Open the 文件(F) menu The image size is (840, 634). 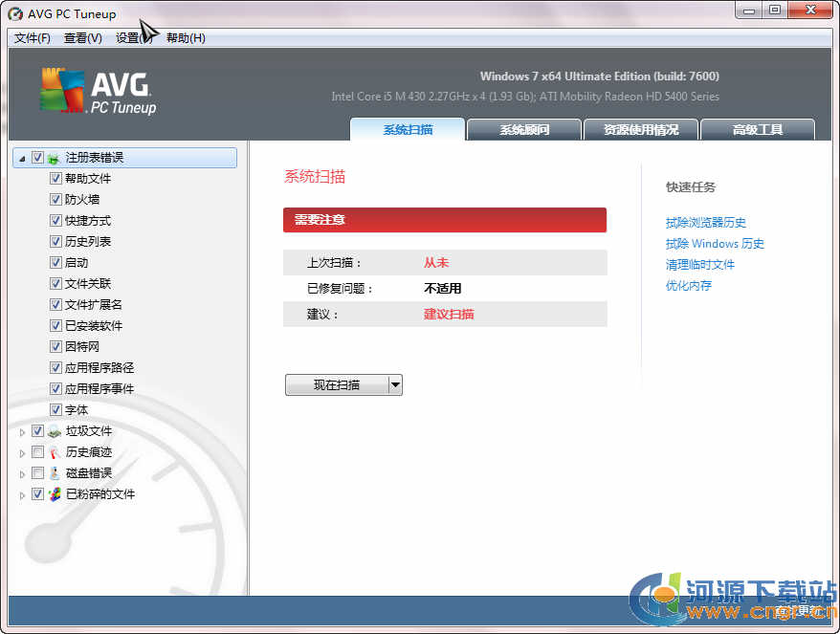click(x=33, y=38)
